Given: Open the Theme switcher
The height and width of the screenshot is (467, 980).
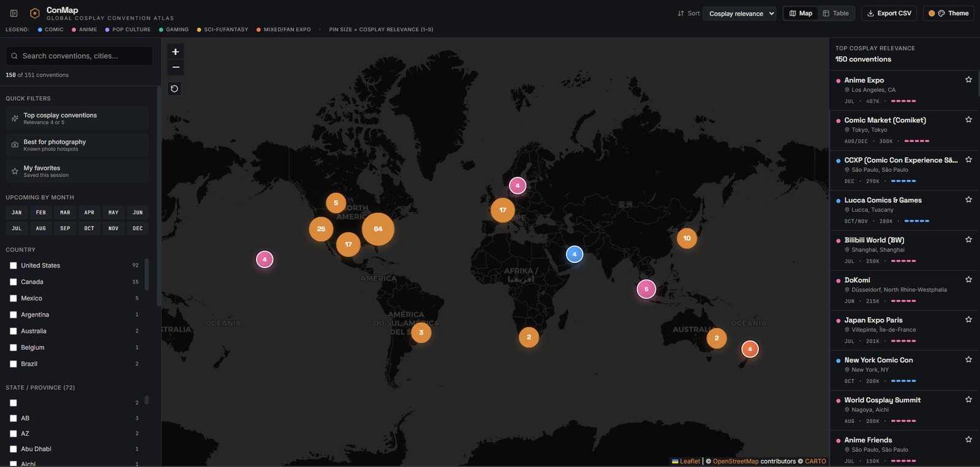Looking at the screenshot, I should 949,13.
